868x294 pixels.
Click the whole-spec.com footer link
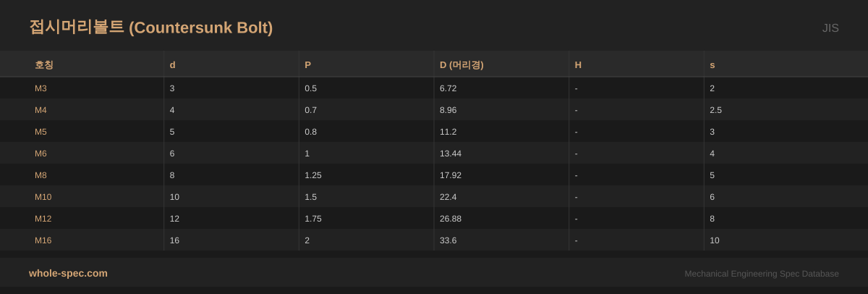[x=68, y=273]
